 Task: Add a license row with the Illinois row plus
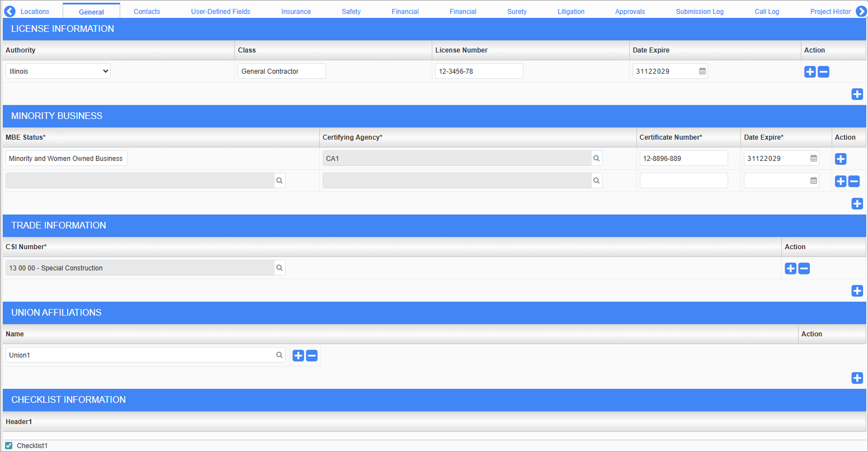[810, 72]
